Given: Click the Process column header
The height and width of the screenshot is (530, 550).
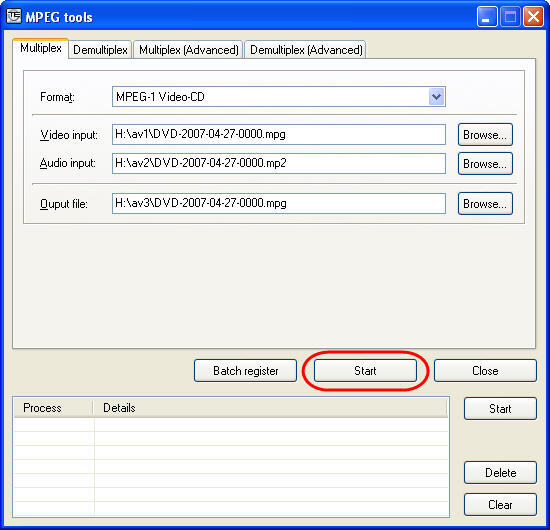Looking at the screenshot, I should point(53,408).
